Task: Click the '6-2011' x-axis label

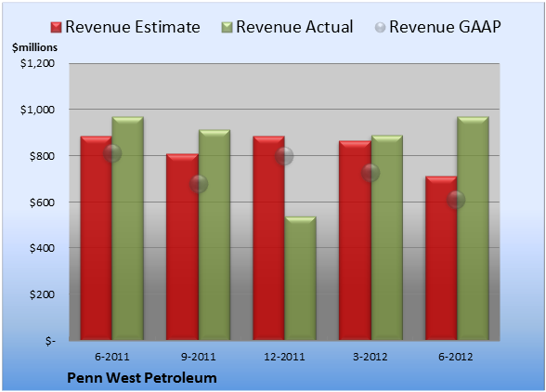Action: [112, 357]
